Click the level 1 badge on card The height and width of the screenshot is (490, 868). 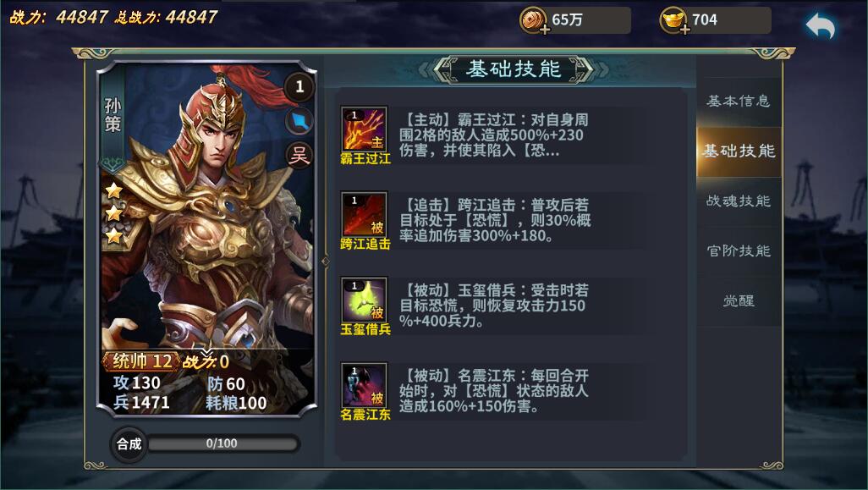pos(299,86)
